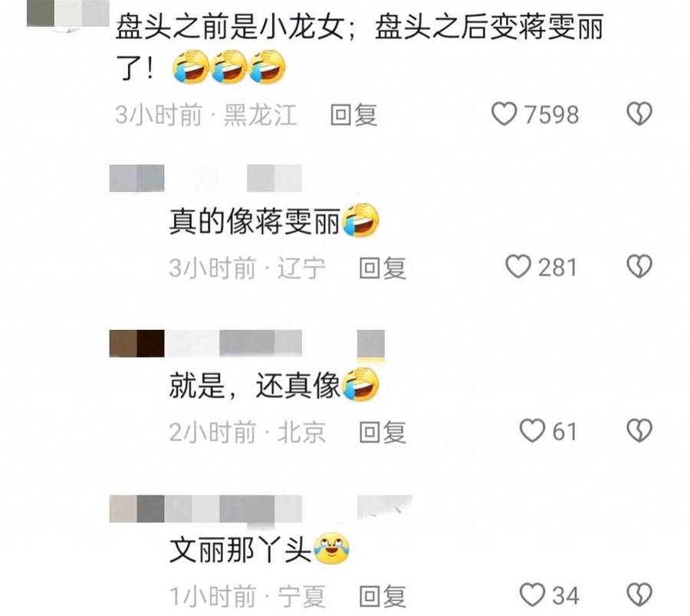Reply to the 黑龙江 comment
The image size is (690, 616).
[353, 115]
